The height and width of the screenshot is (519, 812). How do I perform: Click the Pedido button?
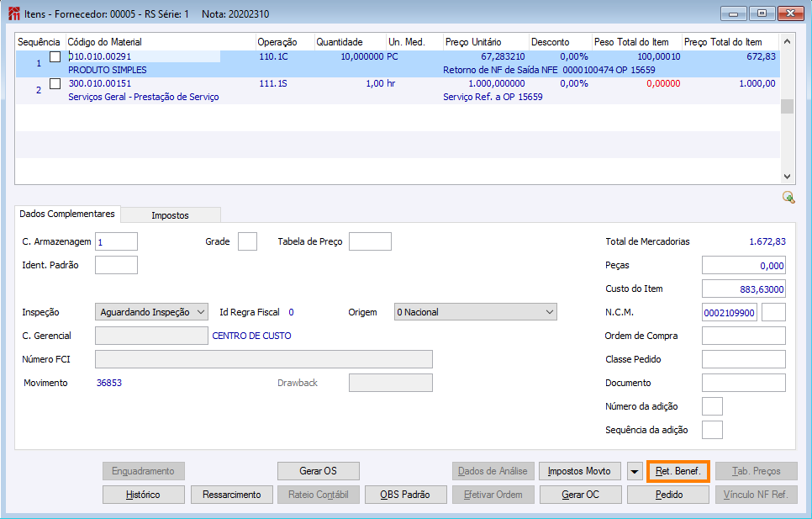(668, 495)
